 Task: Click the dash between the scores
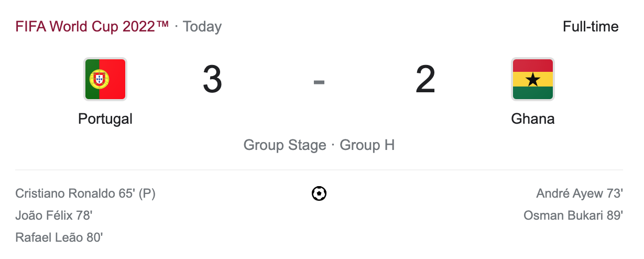click(x=319, y=82)
